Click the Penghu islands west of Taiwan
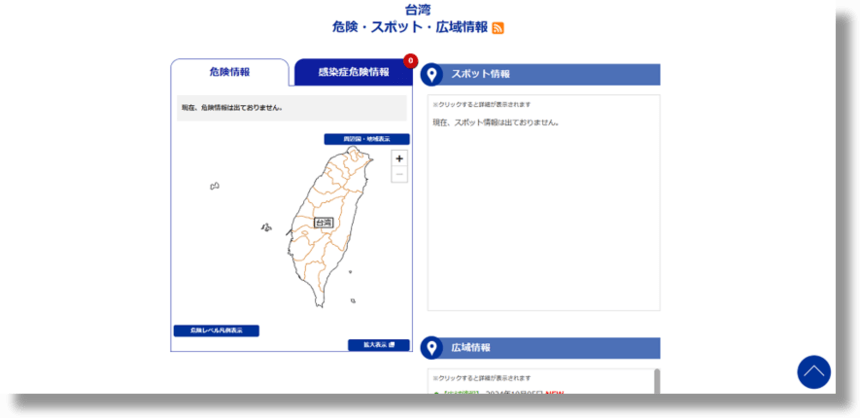Viewport: 860px width, 418px height. tap(266, 228)
